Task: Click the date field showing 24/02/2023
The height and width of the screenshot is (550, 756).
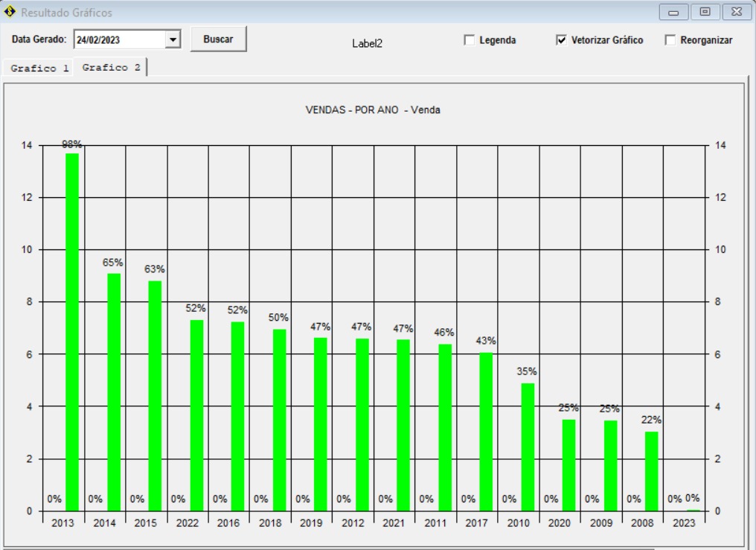Action: click(118, 40)
